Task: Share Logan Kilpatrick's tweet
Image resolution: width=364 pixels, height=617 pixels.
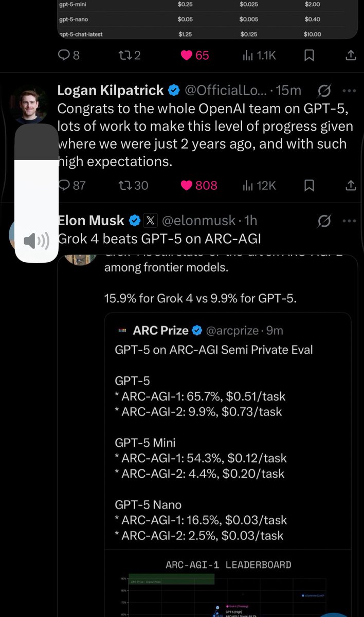Action: pyautogui.click(x=350, y=185)
